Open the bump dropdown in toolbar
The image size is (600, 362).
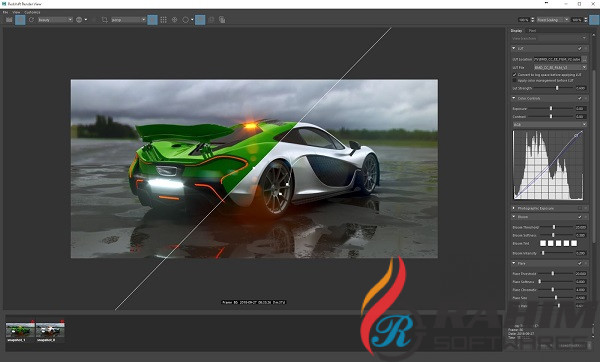pos(128,20)
